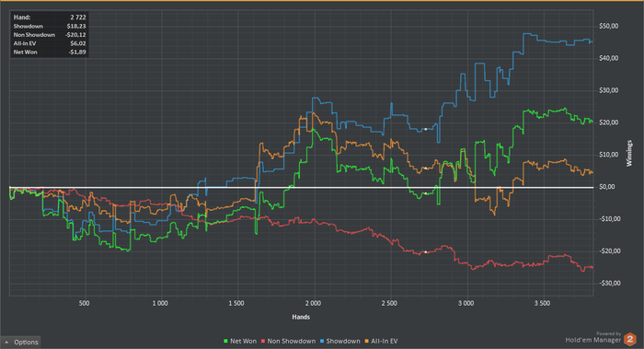
Task: Click the All-In EV $6,02 tooltip value
Action: 78,43
